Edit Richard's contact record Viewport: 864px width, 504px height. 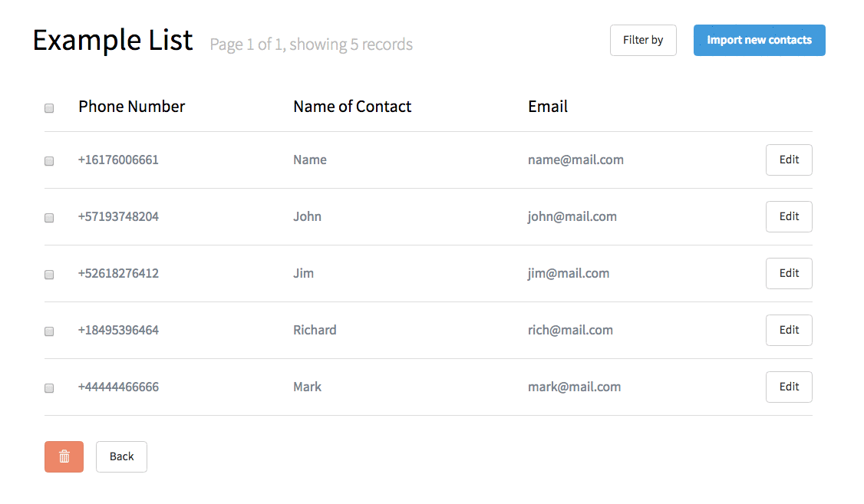point(789,330)
